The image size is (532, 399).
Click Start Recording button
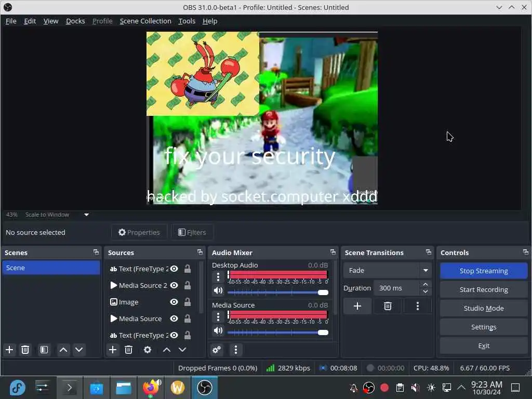pos(484,289)
